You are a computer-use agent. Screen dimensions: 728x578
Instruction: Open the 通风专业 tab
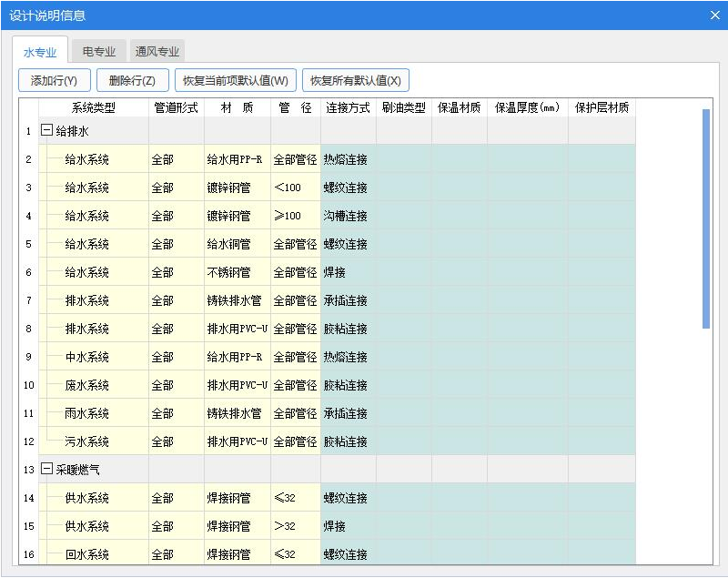(157, 52)
